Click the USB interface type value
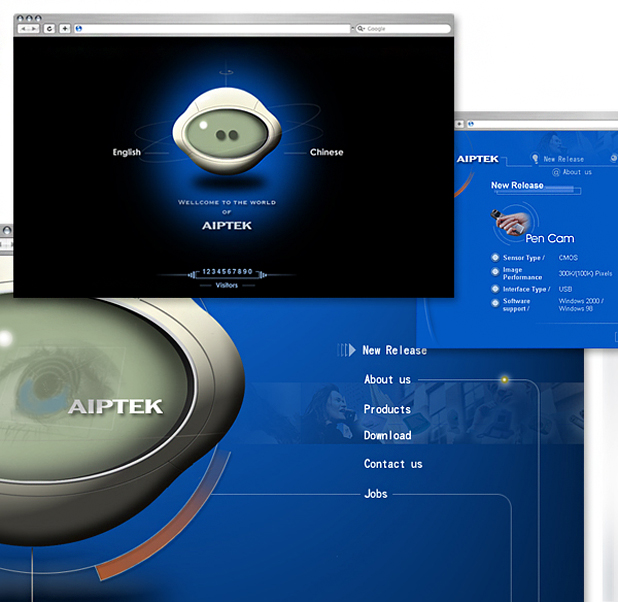618x602 pixels. click(565, 289)
